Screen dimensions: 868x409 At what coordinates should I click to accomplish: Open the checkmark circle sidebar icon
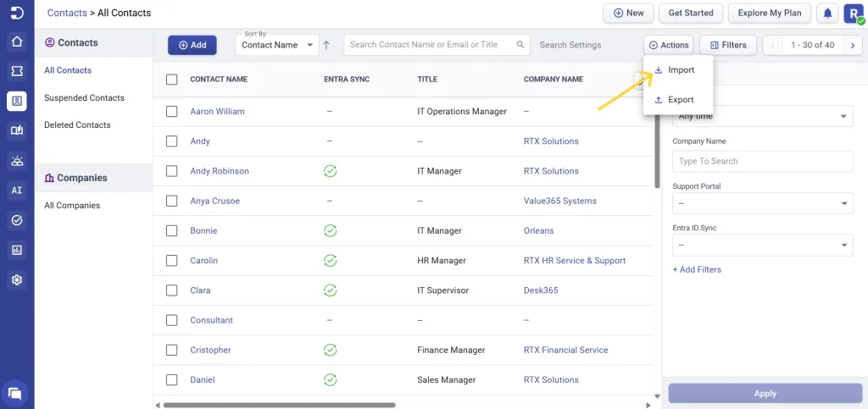point(17,220)
